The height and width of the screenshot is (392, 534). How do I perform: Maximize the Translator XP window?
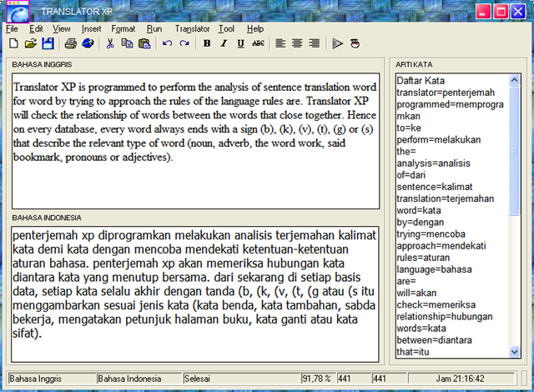pos(501,12)
